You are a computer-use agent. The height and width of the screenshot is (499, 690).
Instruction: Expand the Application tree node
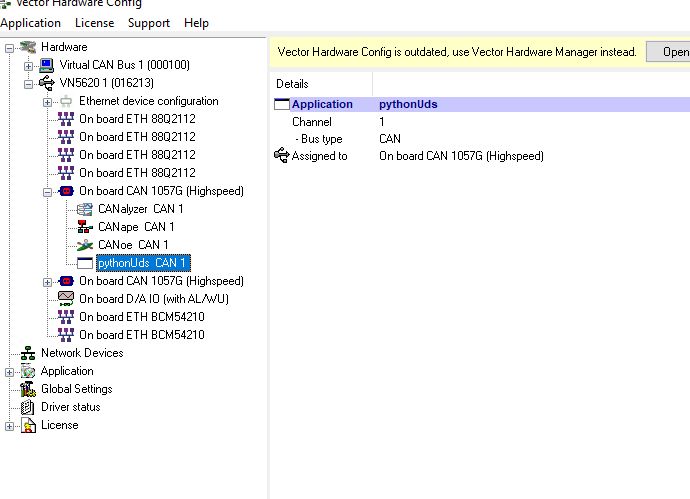click(x=9, y=372)
